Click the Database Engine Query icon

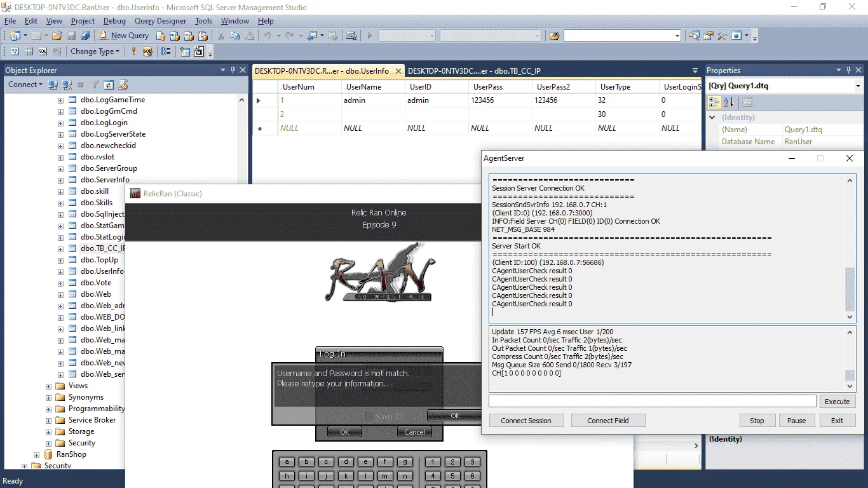(160, 36)
